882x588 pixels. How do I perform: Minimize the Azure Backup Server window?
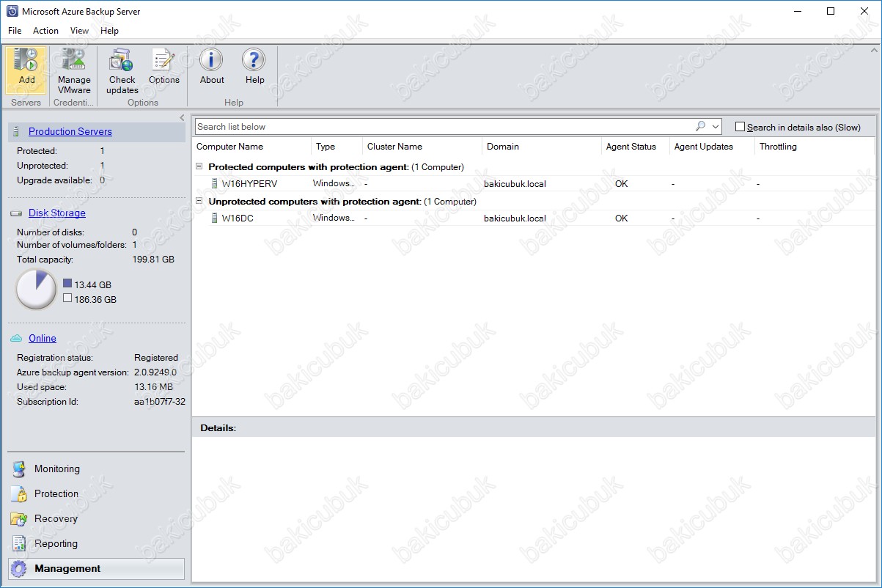point(797,12)
